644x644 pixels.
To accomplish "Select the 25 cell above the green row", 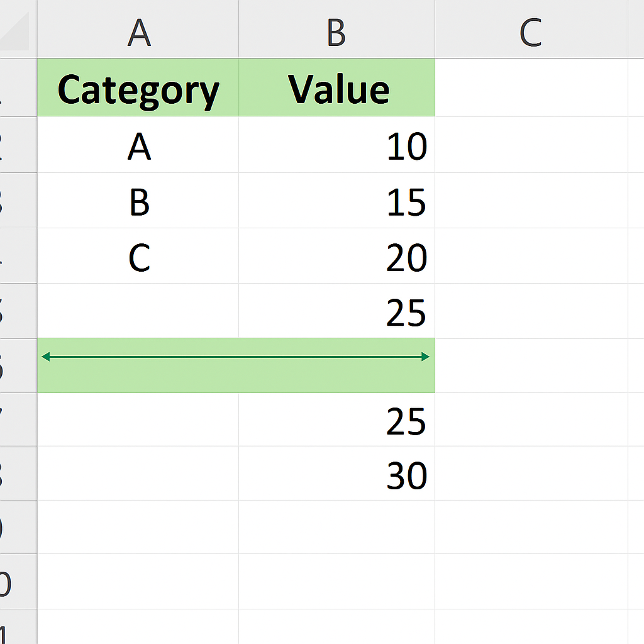I will (x=337, y=311).
